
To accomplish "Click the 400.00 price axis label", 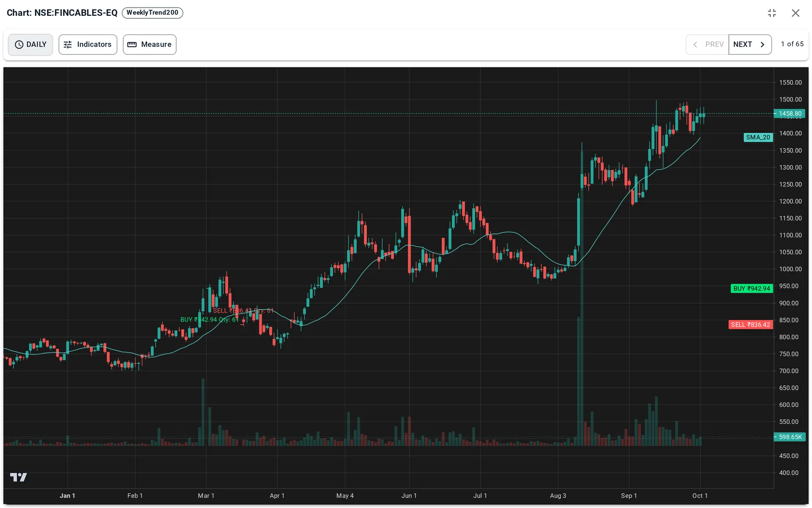I will click(x=789, y=473).
